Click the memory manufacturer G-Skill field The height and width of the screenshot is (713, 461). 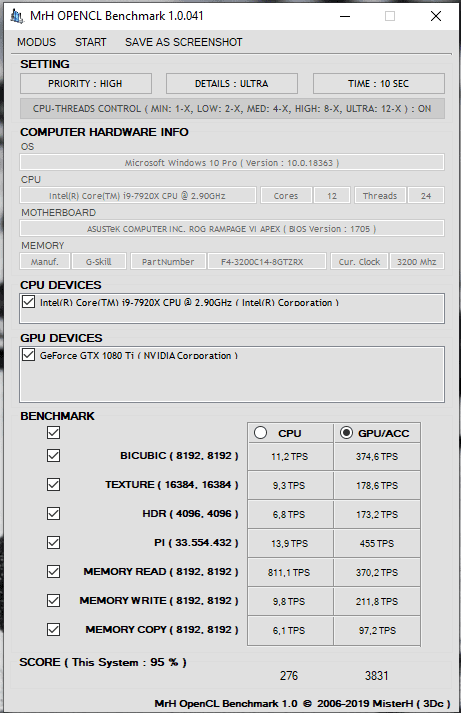pos(99,261)
